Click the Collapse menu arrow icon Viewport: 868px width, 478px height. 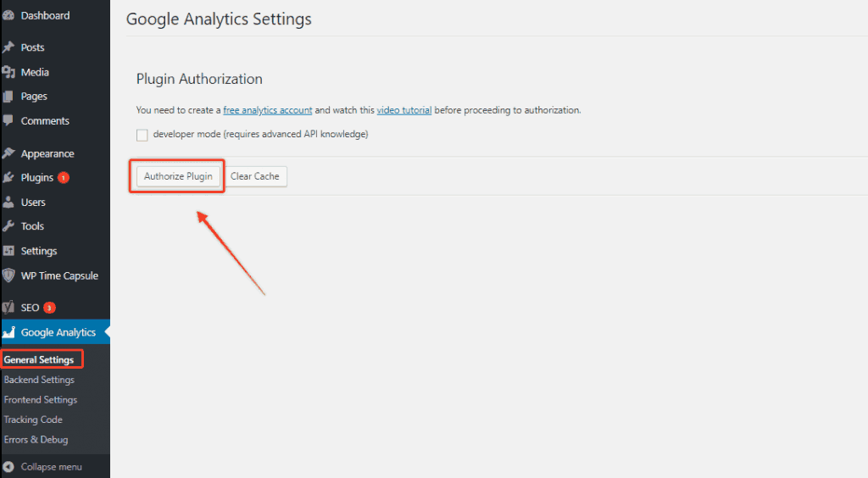(8, 466)
